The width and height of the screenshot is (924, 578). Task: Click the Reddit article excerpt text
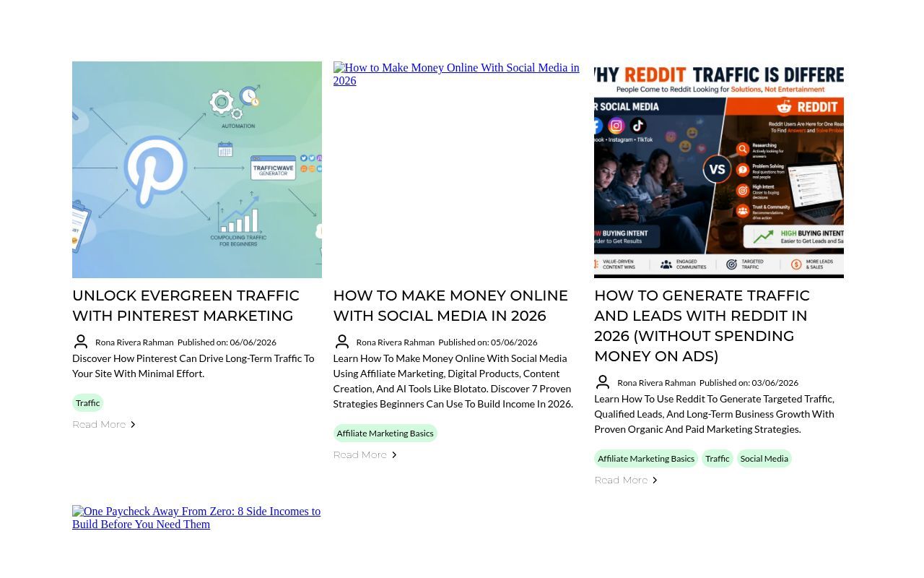coord(715,414)
